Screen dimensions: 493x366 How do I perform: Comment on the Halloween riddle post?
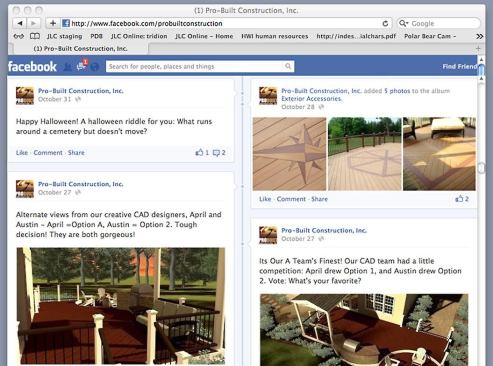tap(48, 153)
